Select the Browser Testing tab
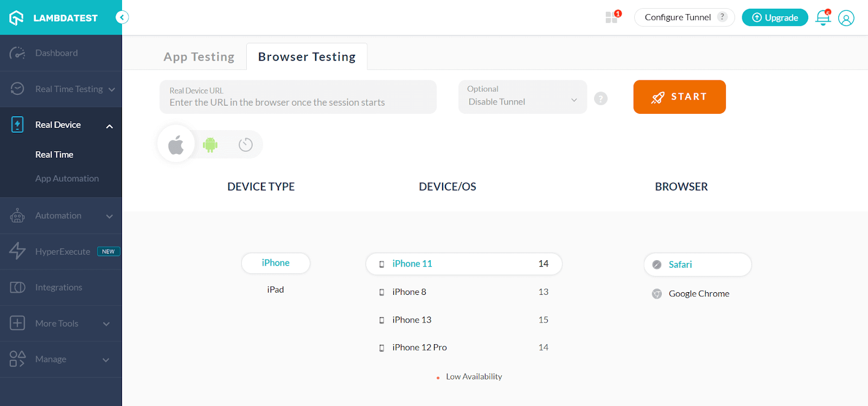Image resolution: width=868 pixels, height=406 pixels. coord(307,56)
